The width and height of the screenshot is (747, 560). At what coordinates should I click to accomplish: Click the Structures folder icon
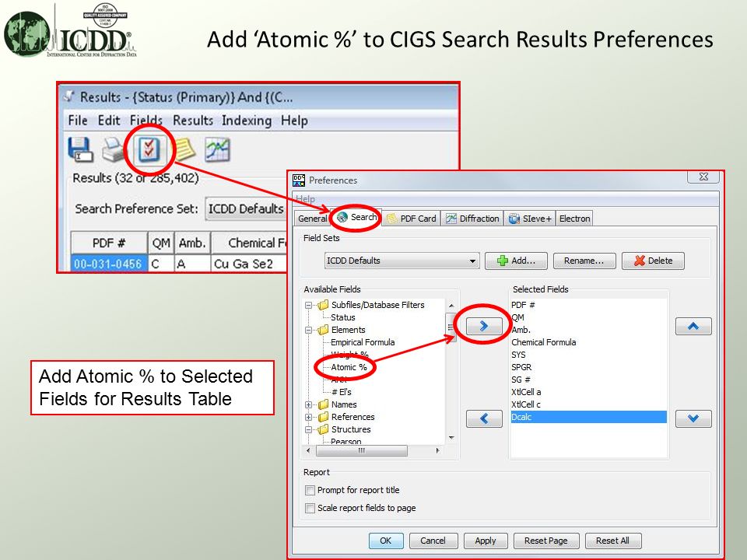click(x=324, y=429)
